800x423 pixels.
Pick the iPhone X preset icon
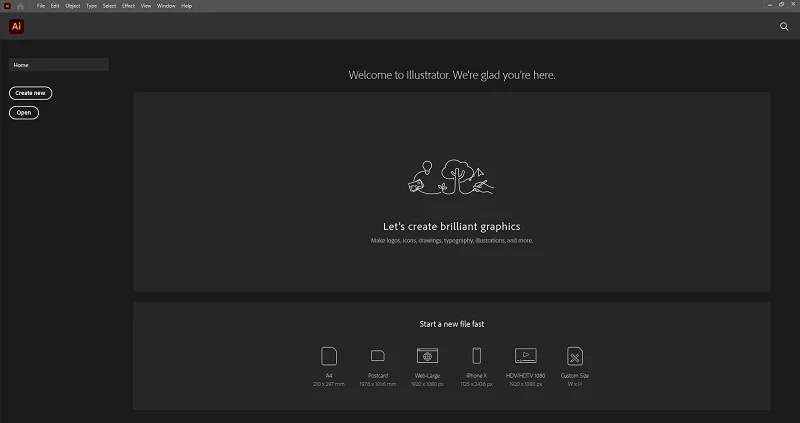(x=477, y=356)
